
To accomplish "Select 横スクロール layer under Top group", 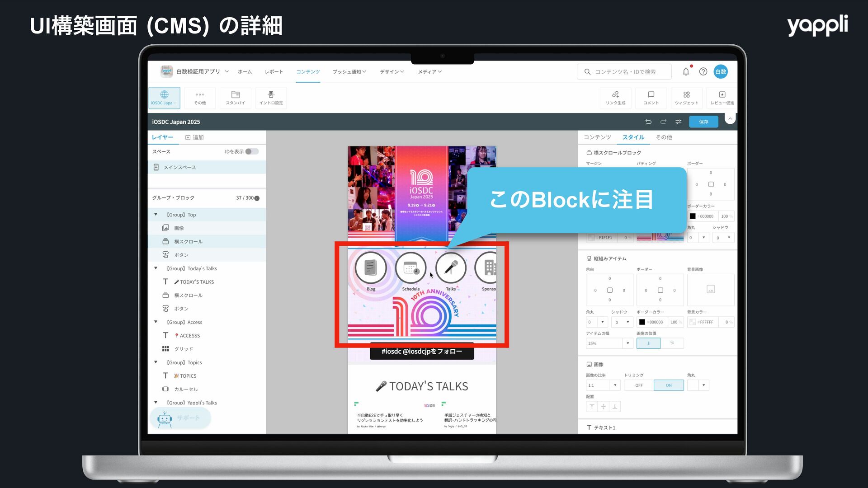I will coord(207,241).
